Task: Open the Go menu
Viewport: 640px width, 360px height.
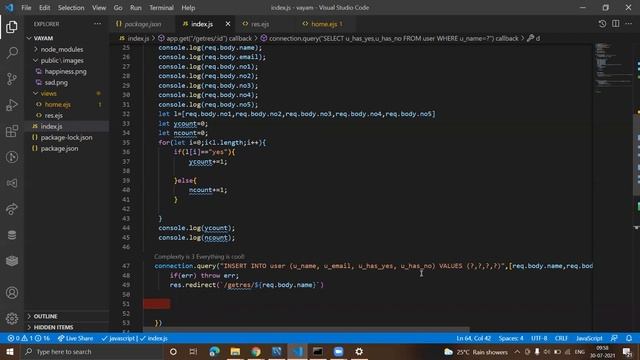Action: click(118, 8)
